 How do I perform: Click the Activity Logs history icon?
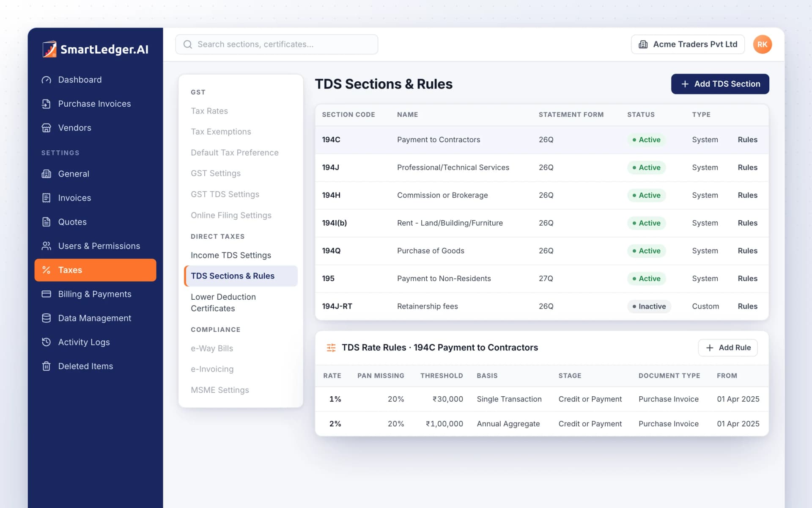coord(47,342)
